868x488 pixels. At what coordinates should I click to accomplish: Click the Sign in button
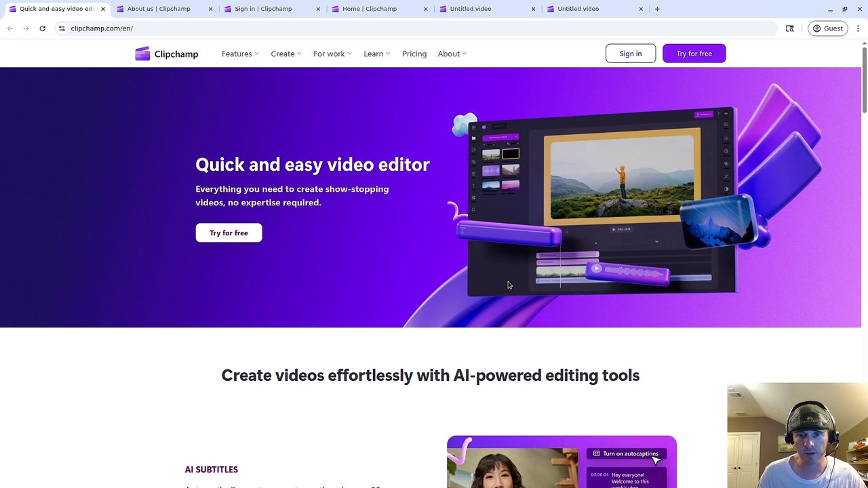point(631,54)
